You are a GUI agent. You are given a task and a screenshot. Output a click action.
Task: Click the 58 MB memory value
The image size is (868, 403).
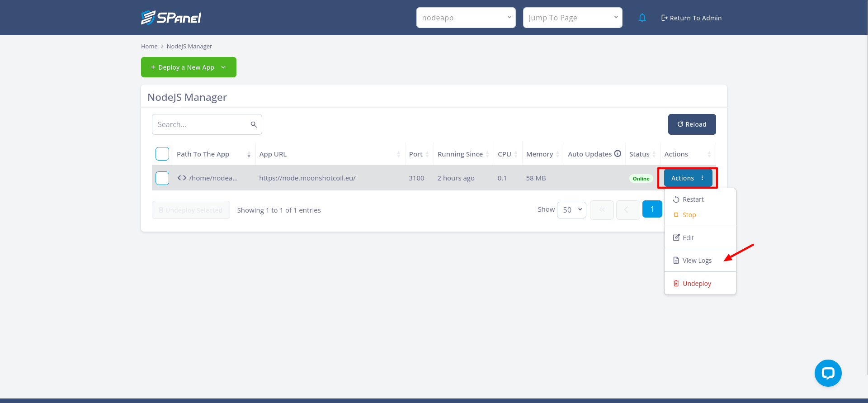coord(536,178)
